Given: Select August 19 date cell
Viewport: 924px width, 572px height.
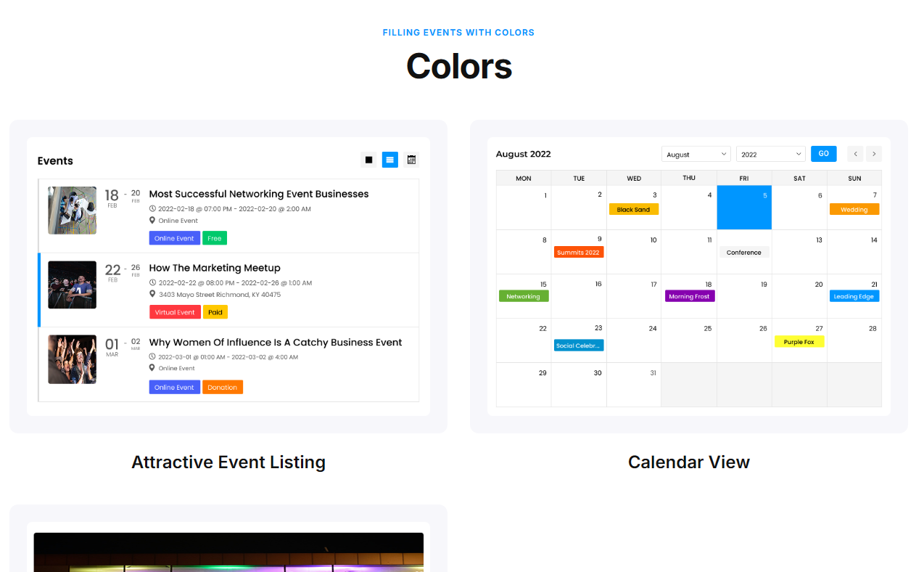Looking at the screenshot, I should (x=744, y=296).
